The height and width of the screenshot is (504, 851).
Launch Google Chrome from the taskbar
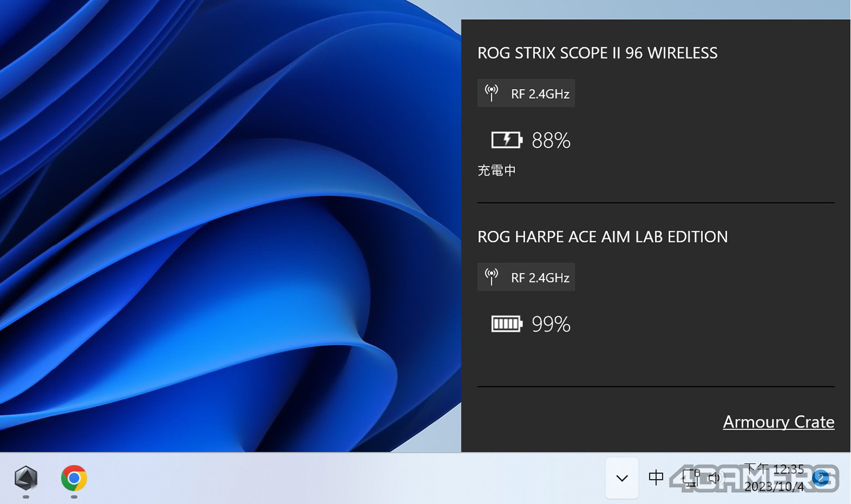pyautogui.click(x=74, y=478)
